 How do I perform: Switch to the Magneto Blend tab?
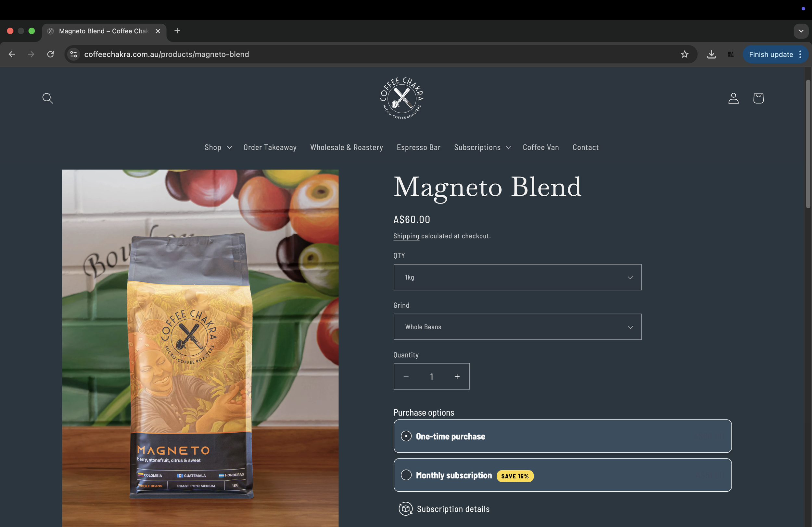pos(104,31)
